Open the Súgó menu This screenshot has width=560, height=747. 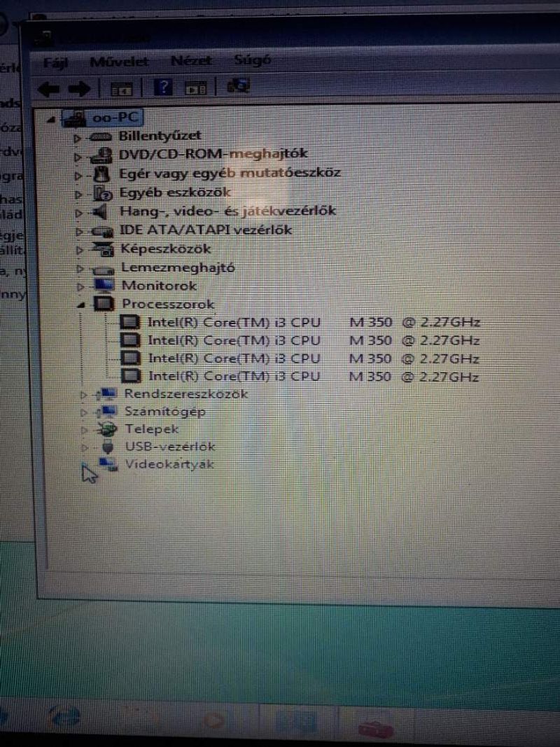click(x=253, y=60)
